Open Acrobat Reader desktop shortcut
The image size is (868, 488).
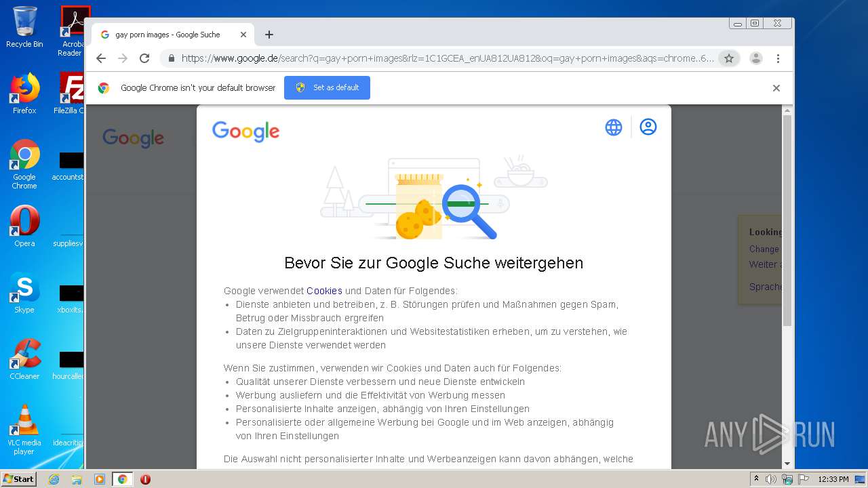pos(73,31)
